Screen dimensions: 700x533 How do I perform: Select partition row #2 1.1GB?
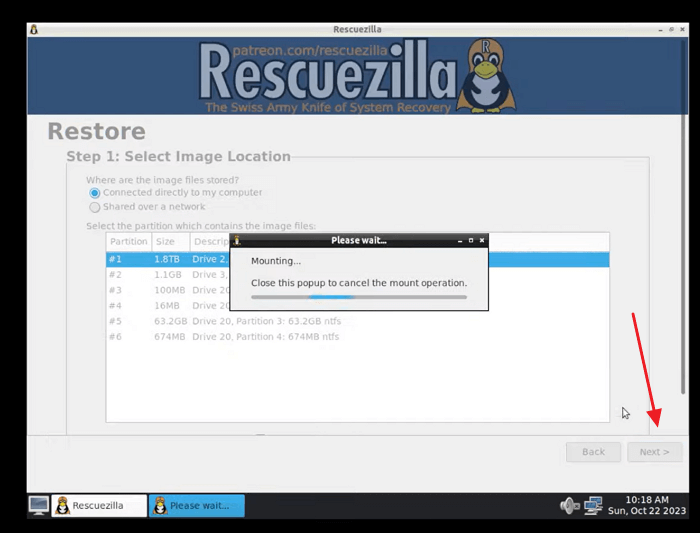(x=358, y=275)
